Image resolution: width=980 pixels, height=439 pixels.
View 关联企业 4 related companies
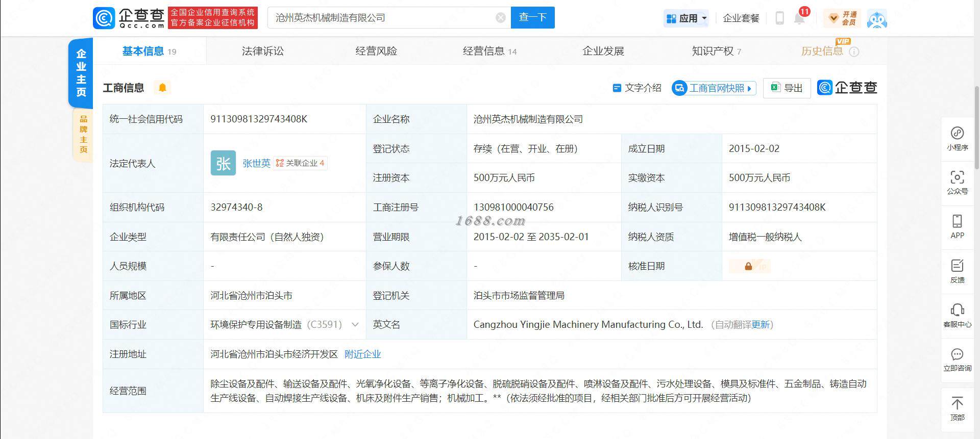click(300, 163)
